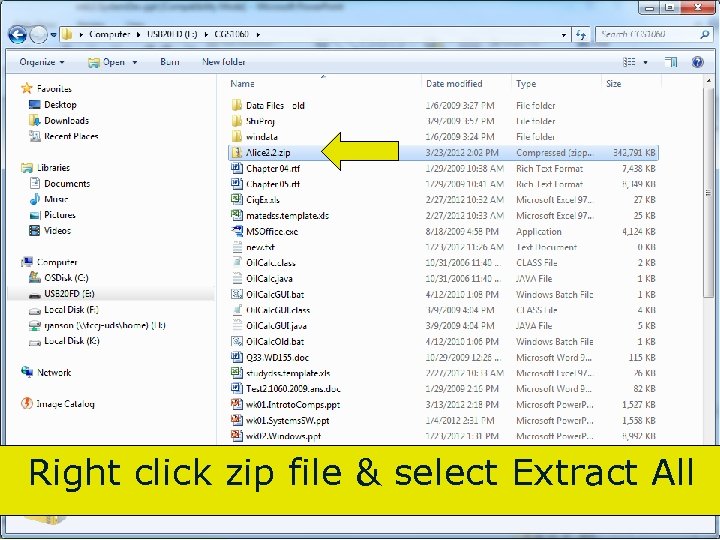
Task: Select Local Disk (K:) drive
Action: point(72,341)
